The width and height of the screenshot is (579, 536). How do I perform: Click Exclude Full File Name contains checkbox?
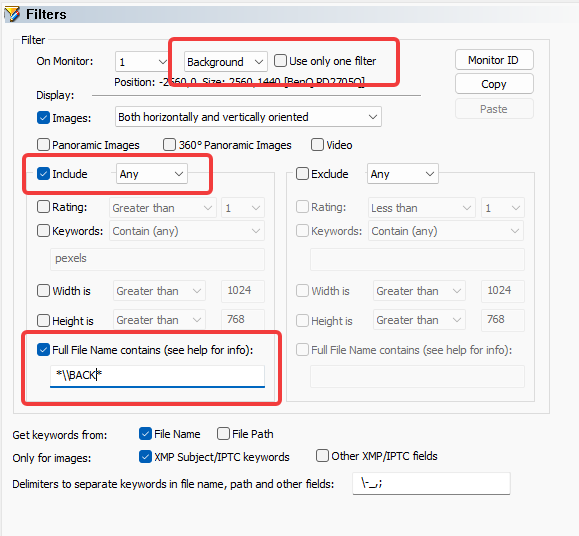302,350
